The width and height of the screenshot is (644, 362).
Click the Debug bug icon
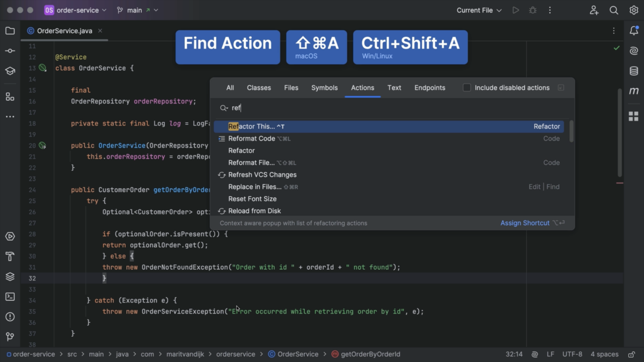pyautogui.click(x=533, y=10)
